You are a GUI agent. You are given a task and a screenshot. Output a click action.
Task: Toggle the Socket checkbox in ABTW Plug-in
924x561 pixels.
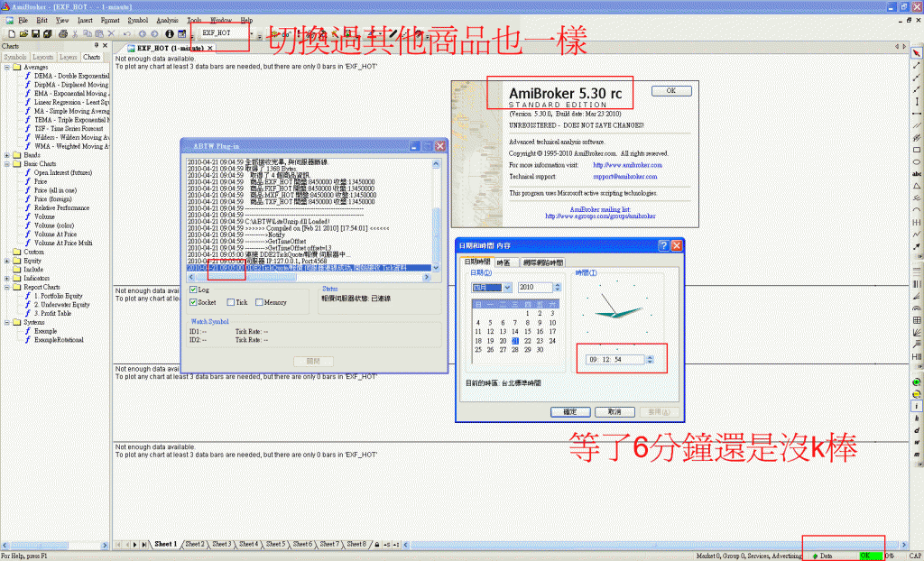click(193, 302)
